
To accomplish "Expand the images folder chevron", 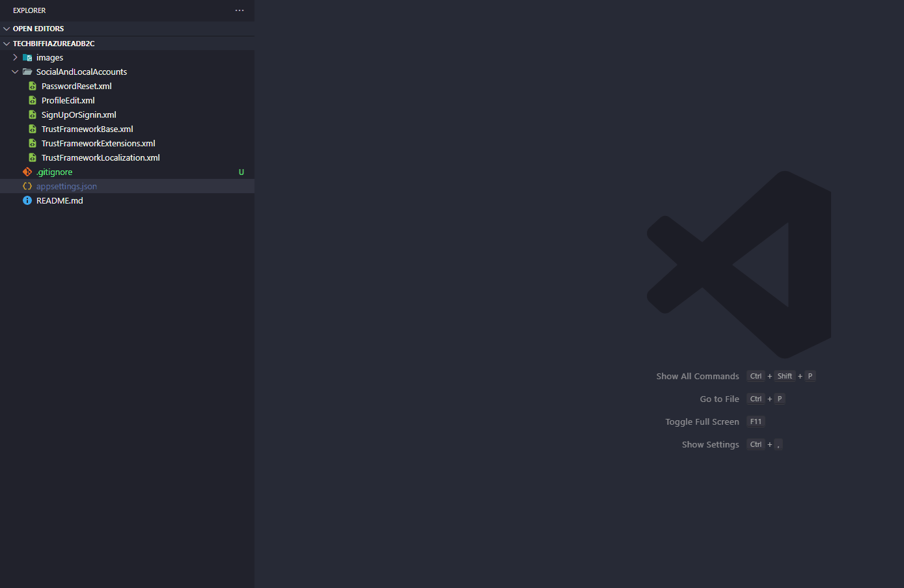I will pyautogui.click(x=16, y=58).
